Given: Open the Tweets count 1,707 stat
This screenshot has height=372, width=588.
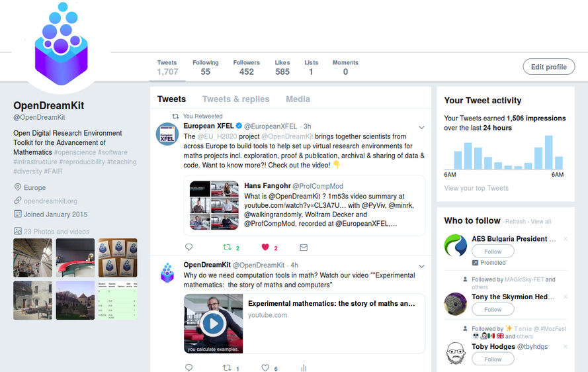Looking at the screenshot, I should coord(167,68).
